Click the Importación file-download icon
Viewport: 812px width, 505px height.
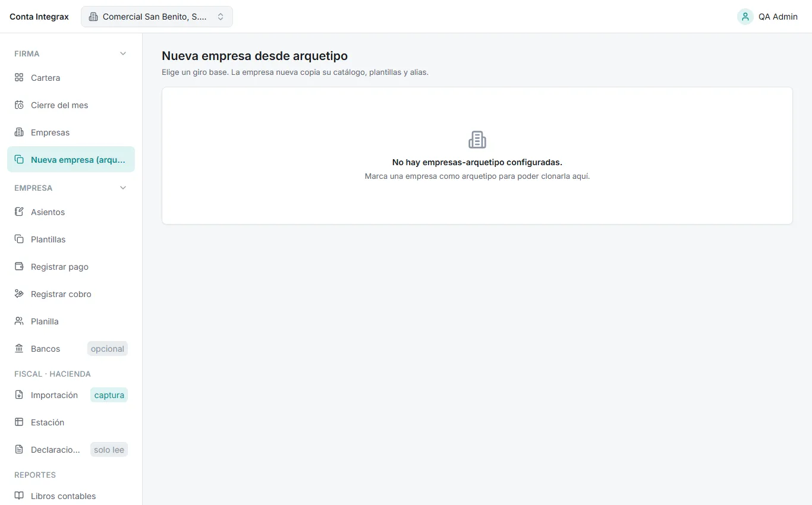19,395
